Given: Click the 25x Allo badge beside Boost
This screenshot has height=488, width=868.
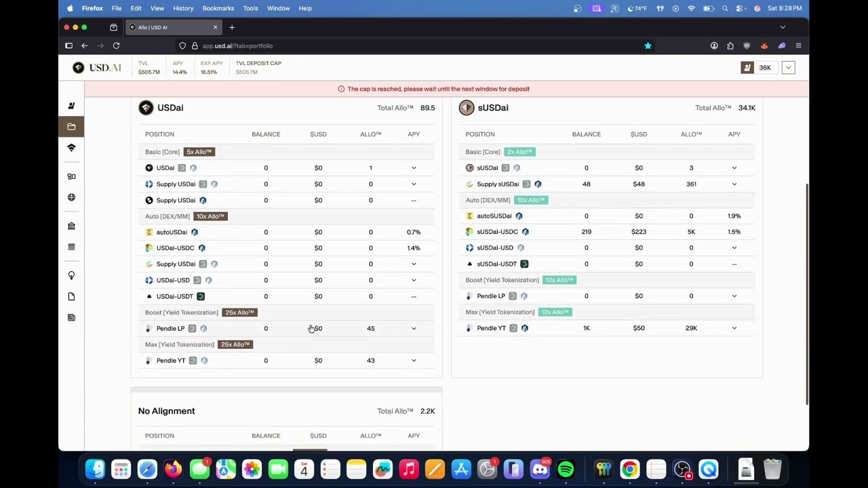Looking at the screenshot, I should [x=239, y=312].
